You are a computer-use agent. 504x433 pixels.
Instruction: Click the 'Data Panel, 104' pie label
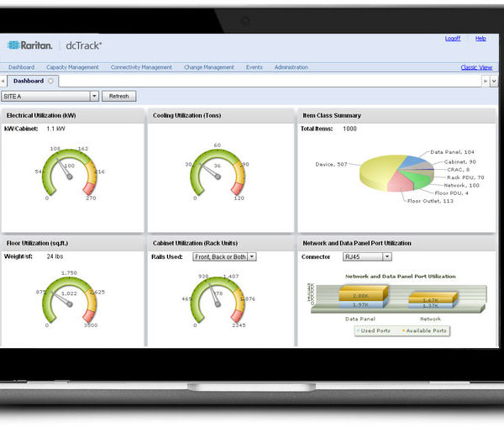click(x=452, y=152)
